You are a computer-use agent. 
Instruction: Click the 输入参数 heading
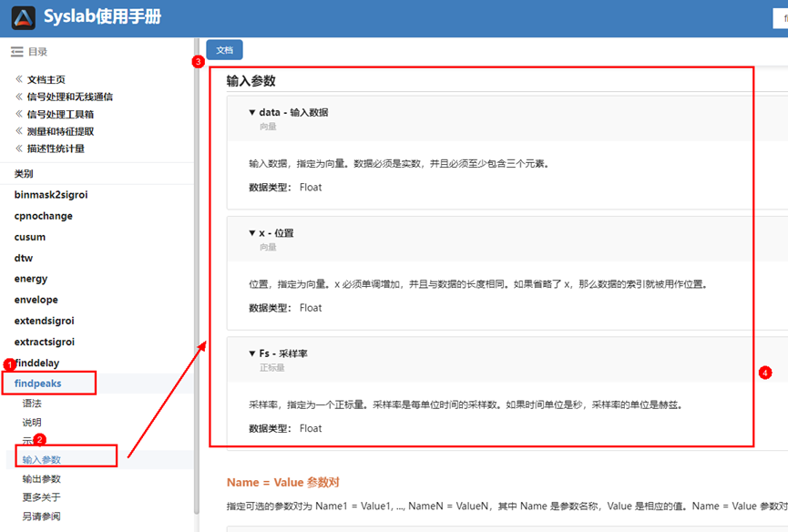tap(251, 81)
